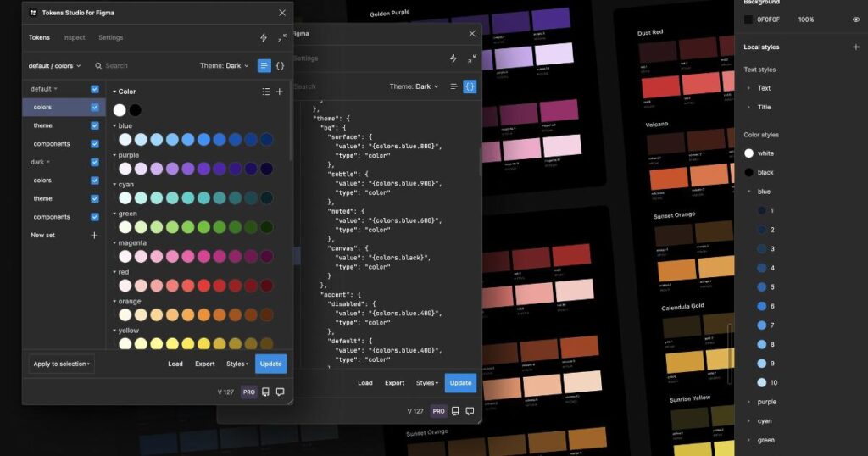Click Export in the front plugin footer
The height and width of the screenshot is (456, 868).
click(x=205, y=364)
